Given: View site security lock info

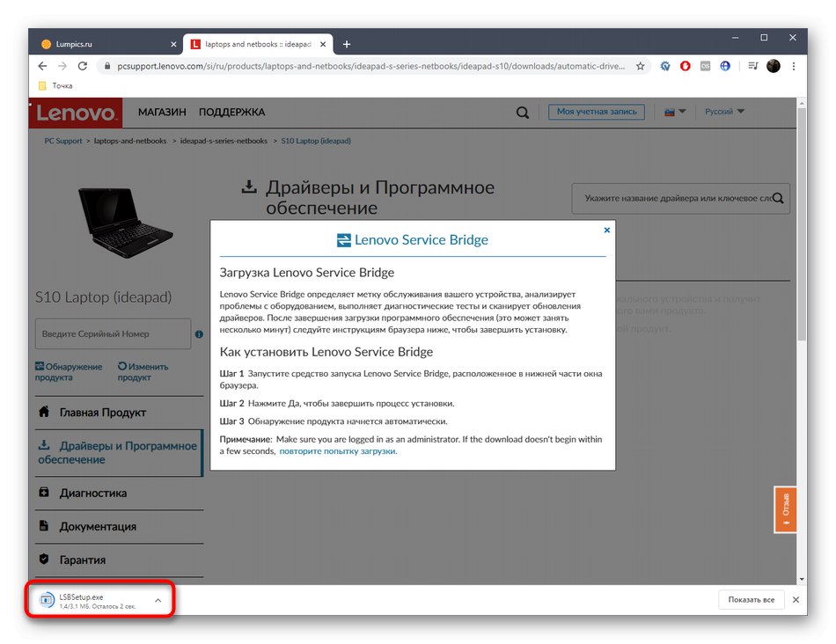Looking at the screenshot, I should click(x=107, y=66).
